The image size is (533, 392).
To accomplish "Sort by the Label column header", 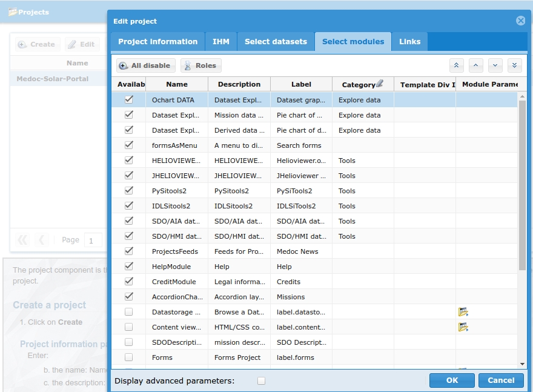I will (x=301, y=84).
